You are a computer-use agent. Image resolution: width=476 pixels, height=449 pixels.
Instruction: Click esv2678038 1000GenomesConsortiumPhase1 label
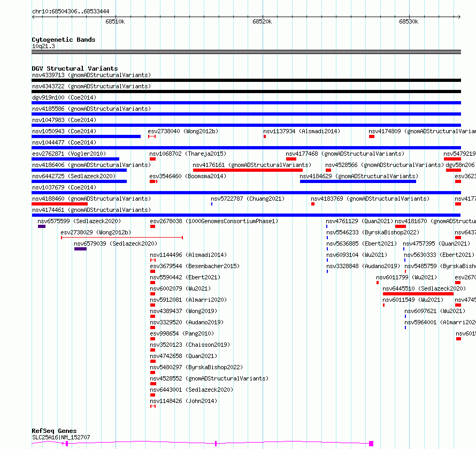pos(214,221)
